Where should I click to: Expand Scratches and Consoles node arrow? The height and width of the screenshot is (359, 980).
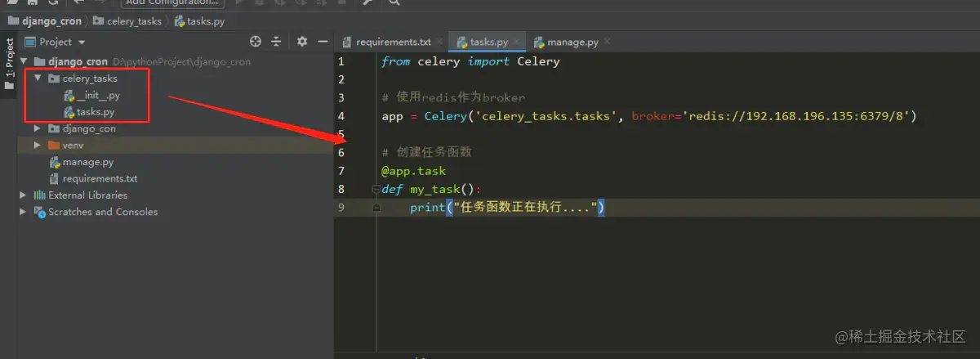(x=24, y=212)
